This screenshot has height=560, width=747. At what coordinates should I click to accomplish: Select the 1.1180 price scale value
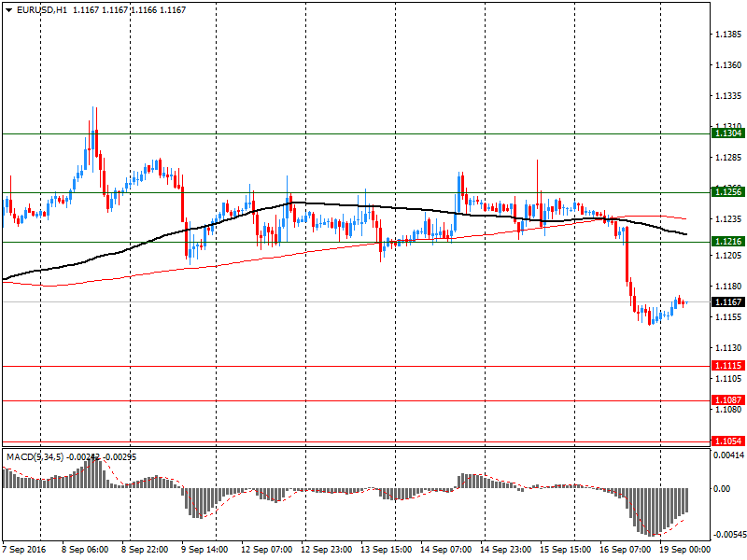point(728,287)
